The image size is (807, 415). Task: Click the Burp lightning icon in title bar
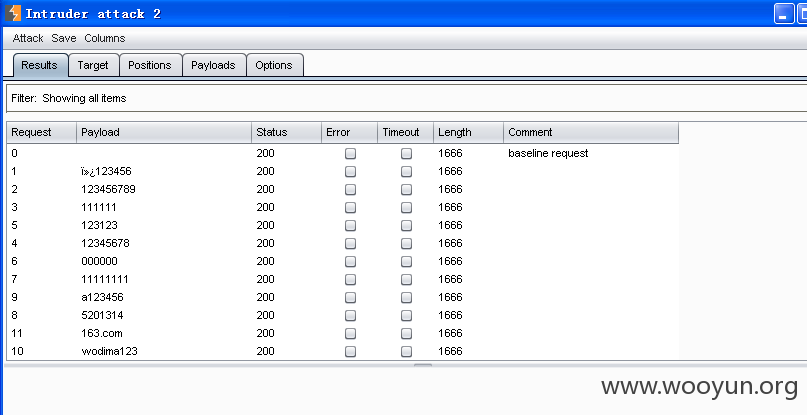tap(13, 13)
